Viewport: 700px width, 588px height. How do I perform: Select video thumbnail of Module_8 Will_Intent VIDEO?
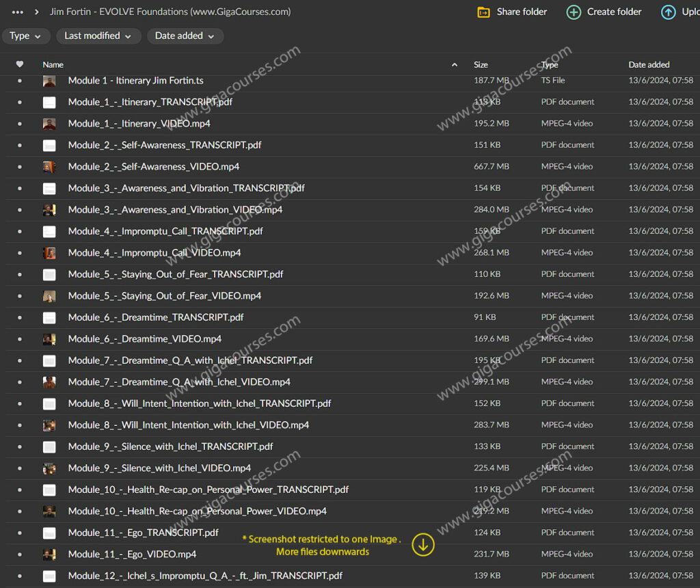coord(49,425)
